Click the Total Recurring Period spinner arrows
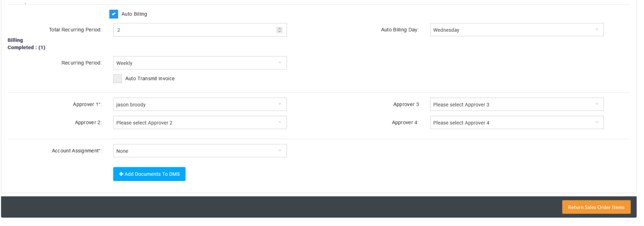This screenshot has width=644, height=226. click(280, 30)
